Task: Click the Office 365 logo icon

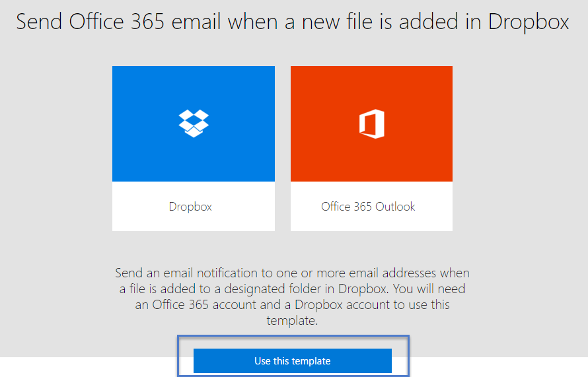Action: tap(371, 123)
